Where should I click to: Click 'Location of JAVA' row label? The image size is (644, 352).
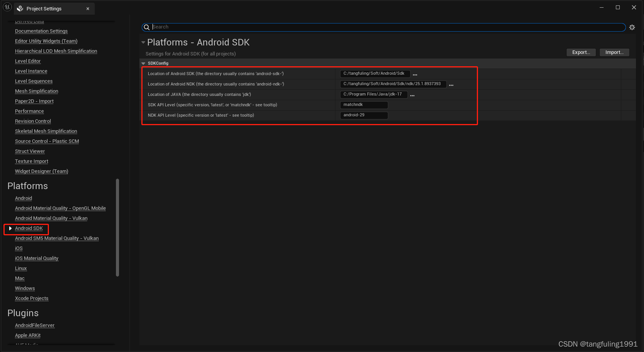point(200,94)
